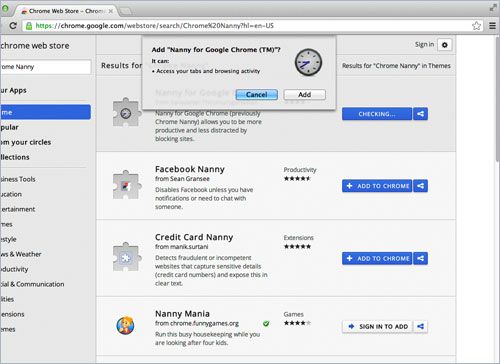Image resolution: width=500 pixels, height=364 pixels.
Task: Open the Facebook Nanny title
Action: tap(190, 169)
